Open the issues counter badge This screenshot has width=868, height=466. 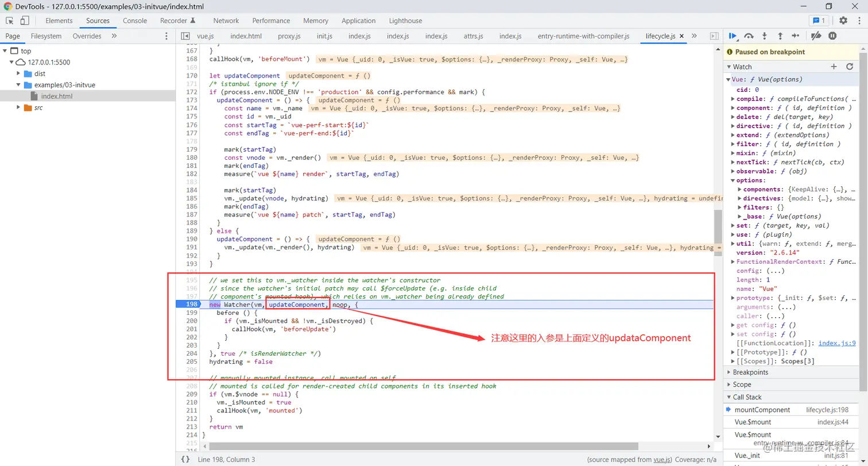tap(818, 21)
